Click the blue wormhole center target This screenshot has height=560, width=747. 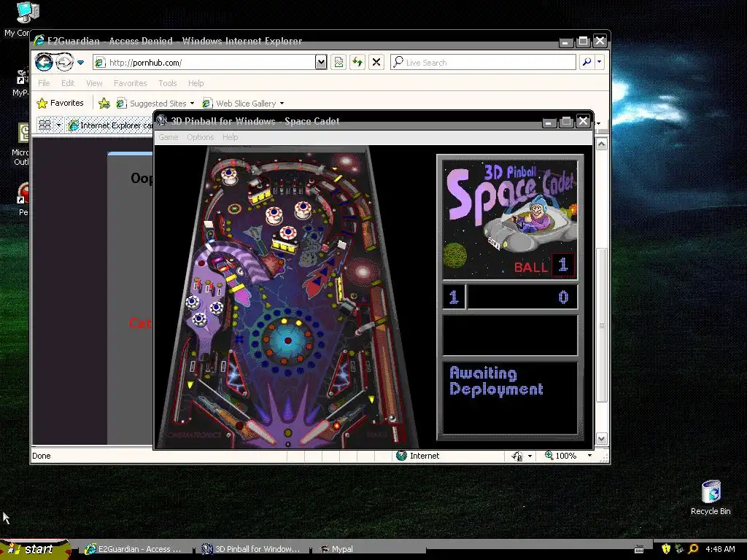point(287,341)
